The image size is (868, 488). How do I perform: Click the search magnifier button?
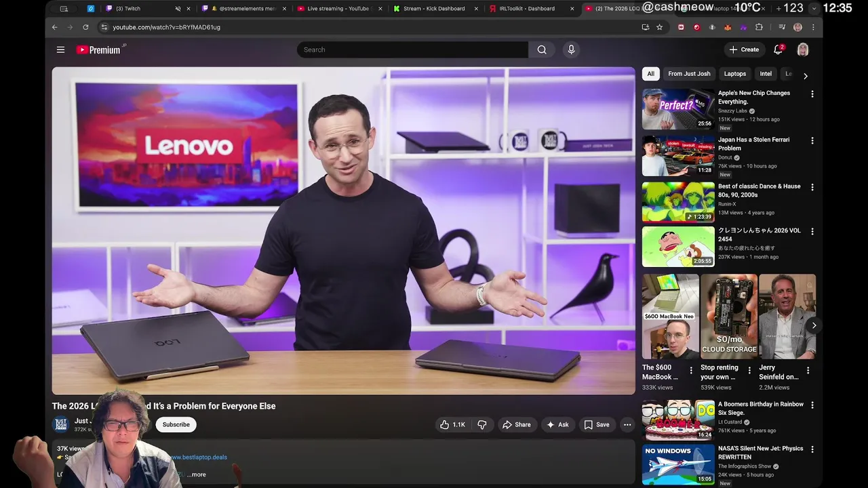point(542,49)
